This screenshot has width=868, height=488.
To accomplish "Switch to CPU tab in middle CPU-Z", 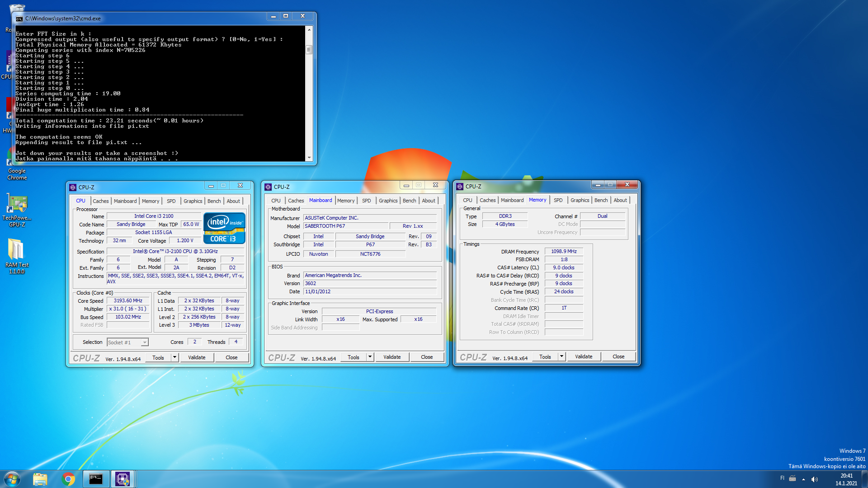I will (276, 201).
